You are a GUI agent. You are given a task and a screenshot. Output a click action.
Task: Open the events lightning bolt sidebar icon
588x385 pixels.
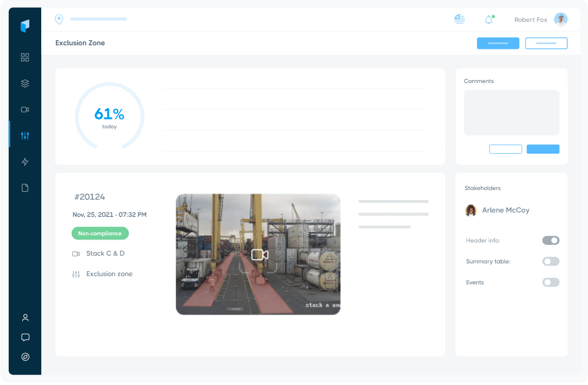[x=25, y=161]
